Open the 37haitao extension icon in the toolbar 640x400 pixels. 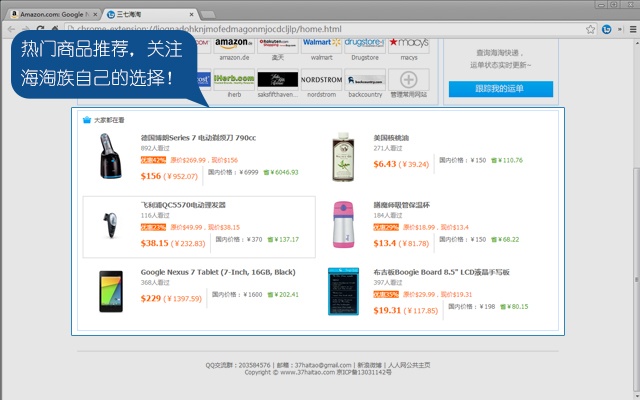click(x=607, y=29)
